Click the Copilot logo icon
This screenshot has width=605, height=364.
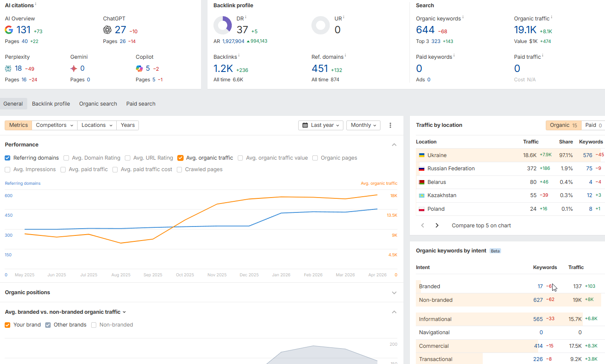[139, 69]
